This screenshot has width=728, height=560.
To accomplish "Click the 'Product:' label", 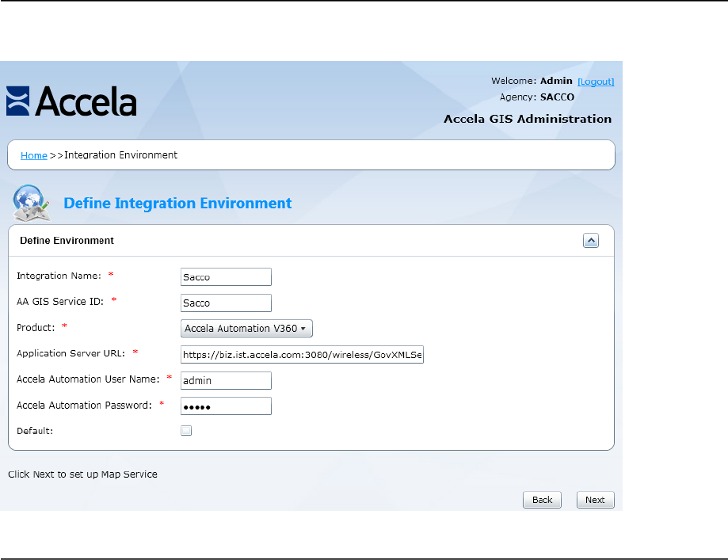I will [x=36, y=328].
